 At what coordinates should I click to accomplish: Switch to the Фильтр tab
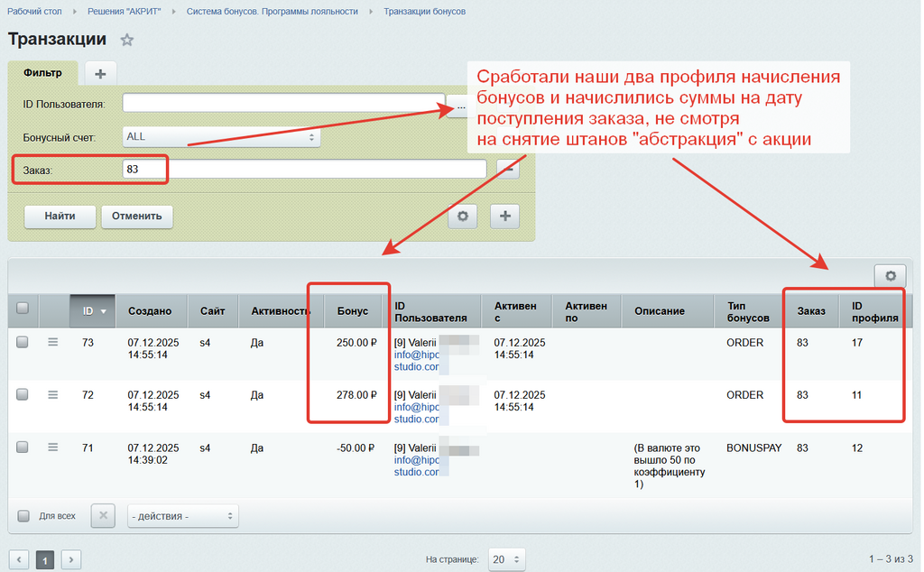[x=42, y=72]
